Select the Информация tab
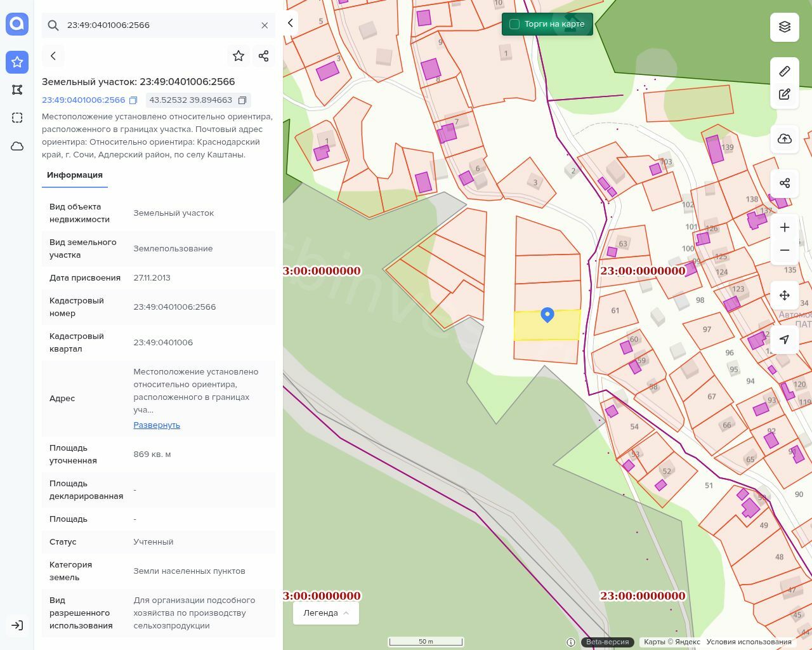The image size is (812, 650). coord(75,175)
